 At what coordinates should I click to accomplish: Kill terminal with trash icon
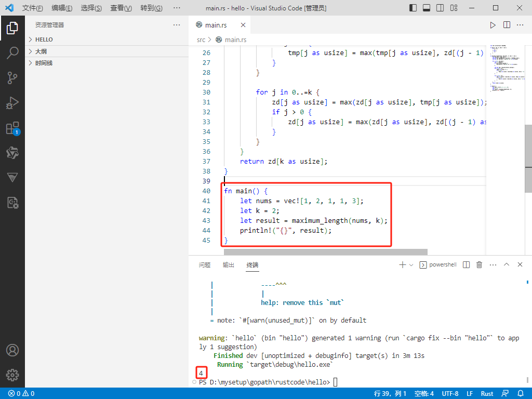[x=479, y=264]
